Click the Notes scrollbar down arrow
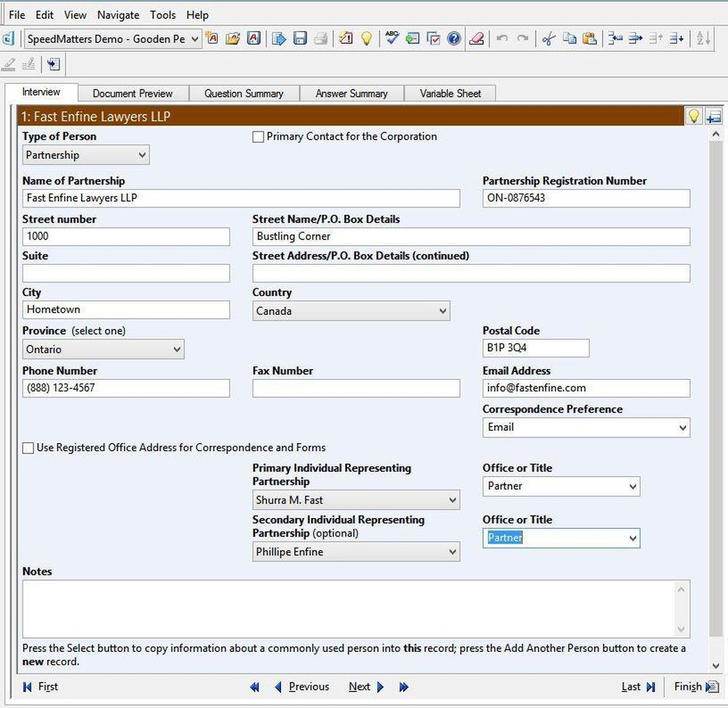 click(681, 629)
